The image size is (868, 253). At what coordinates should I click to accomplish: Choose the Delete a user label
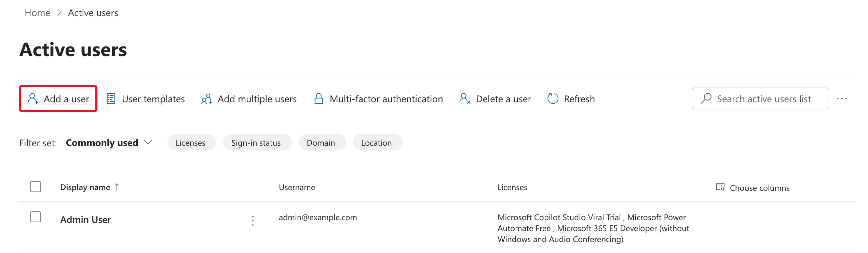coord(504,99)
